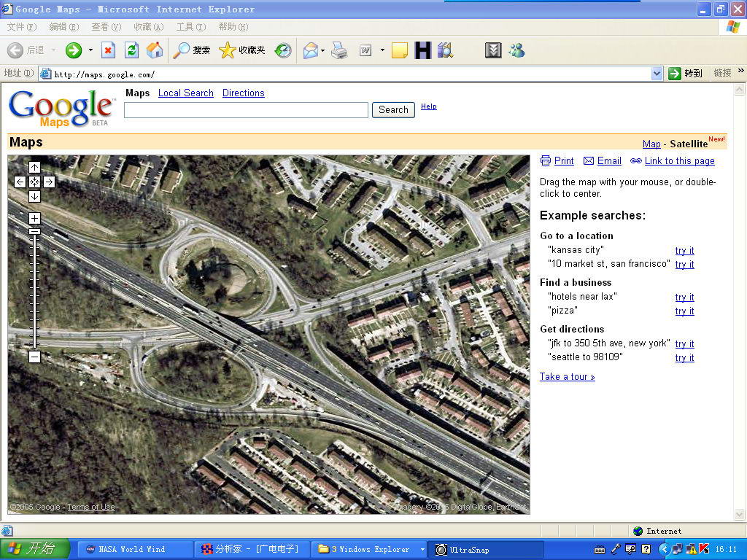This screenshot has height=560, width=747.
Task: Click the center/reset map view button
Action: pyautogui.click(x=34, y=182)
